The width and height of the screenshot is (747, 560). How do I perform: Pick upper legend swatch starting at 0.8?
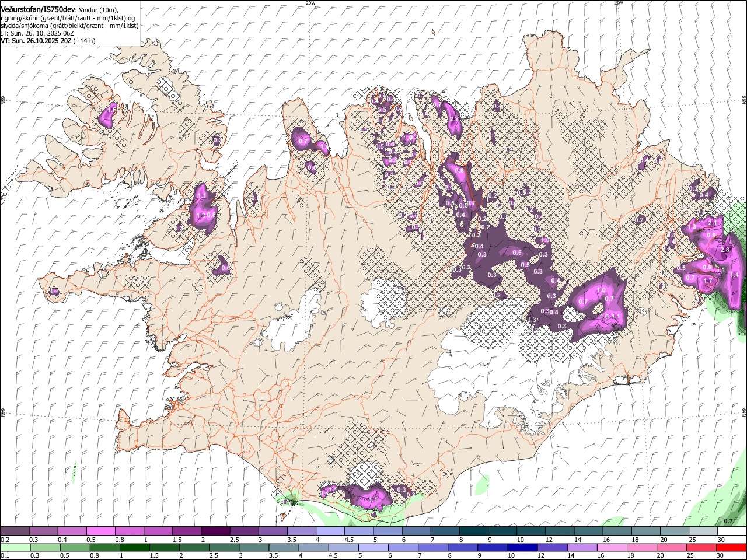pos(129,531)
